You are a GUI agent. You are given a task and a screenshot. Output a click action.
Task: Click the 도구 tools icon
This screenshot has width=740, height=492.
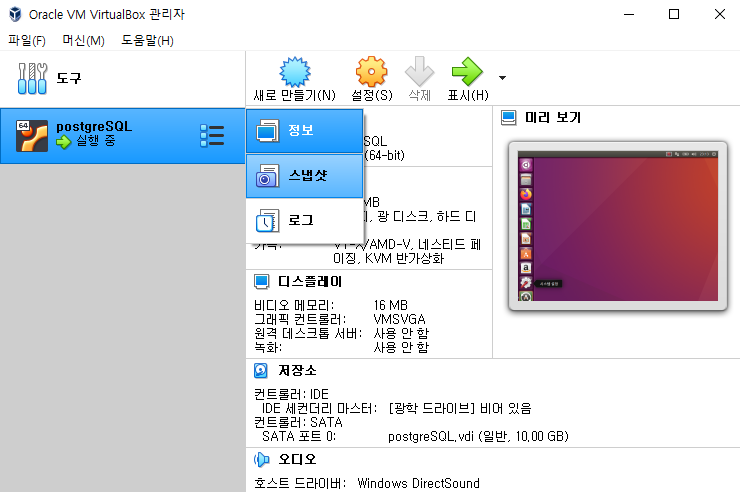(32, 78)
